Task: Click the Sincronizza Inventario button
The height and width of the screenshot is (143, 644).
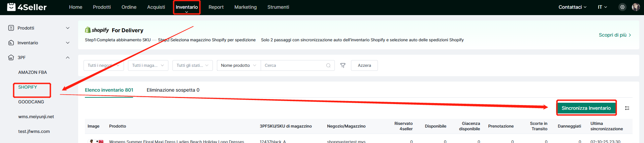Action: (586, 108)
